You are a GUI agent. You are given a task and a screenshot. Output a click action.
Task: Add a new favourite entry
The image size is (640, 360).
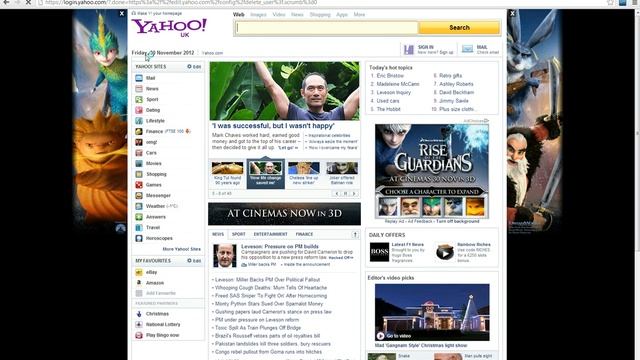161,293
